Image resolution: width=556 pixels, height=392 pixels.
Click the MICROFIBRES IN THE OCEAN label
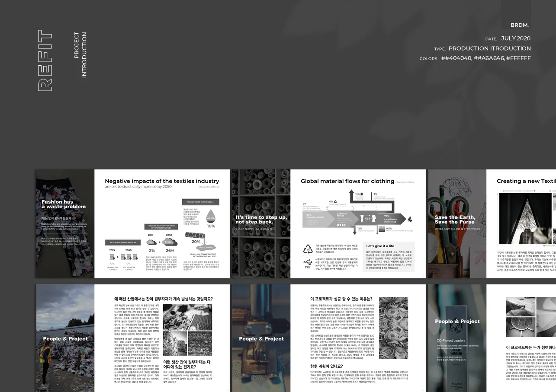pos(200,202)
